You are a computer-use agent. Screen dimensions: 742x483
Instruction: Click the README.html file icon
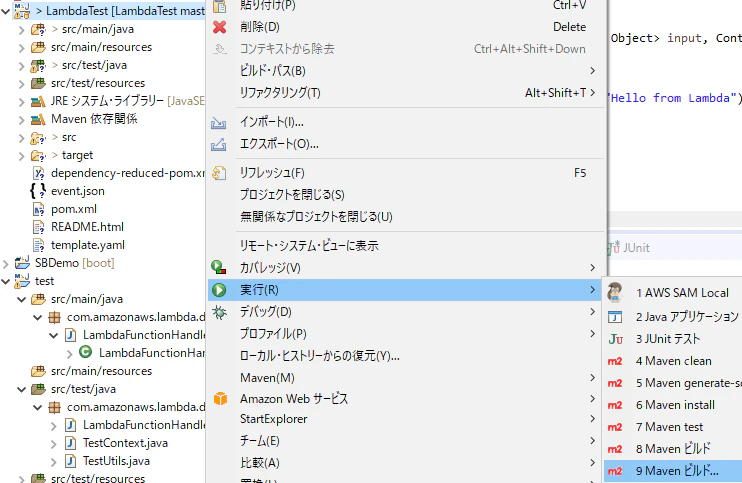[x=38, y=227]
